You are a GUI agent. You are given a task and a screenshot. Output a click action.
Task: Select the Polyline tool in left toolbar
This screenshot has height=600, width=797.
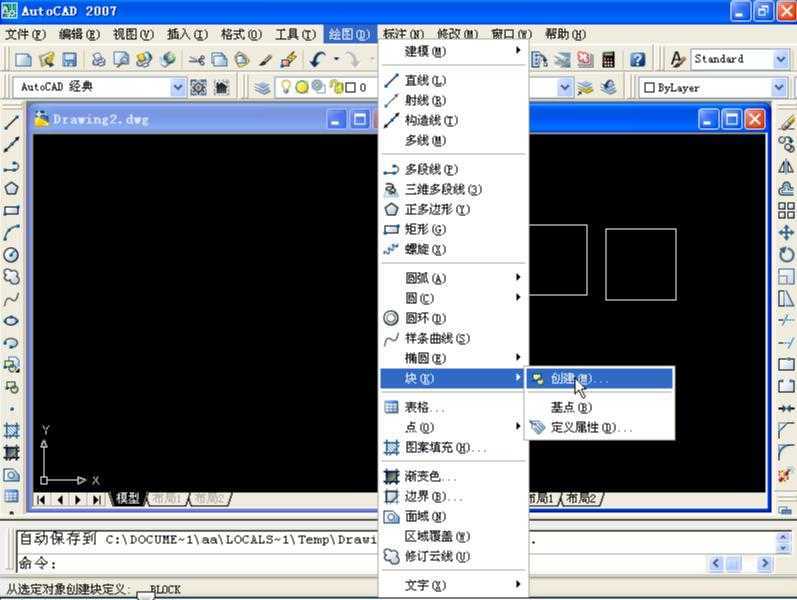click(11, 166)
